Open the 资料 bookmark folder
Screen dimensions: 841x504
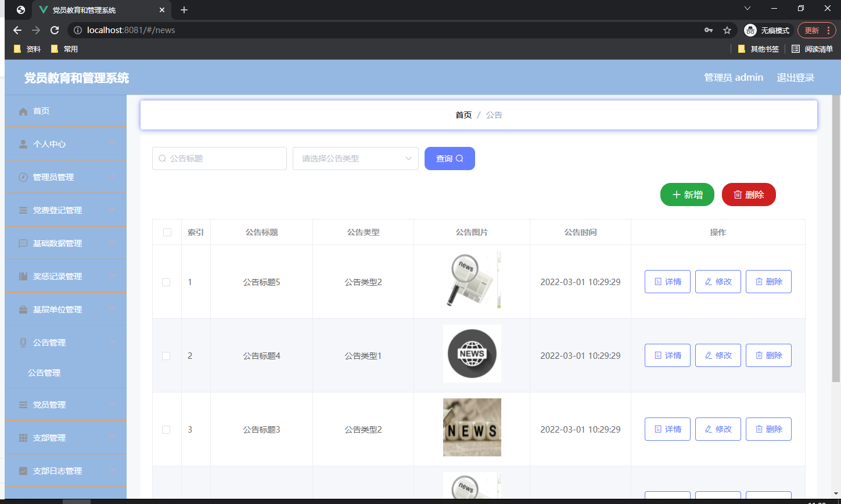click(27, 49)
